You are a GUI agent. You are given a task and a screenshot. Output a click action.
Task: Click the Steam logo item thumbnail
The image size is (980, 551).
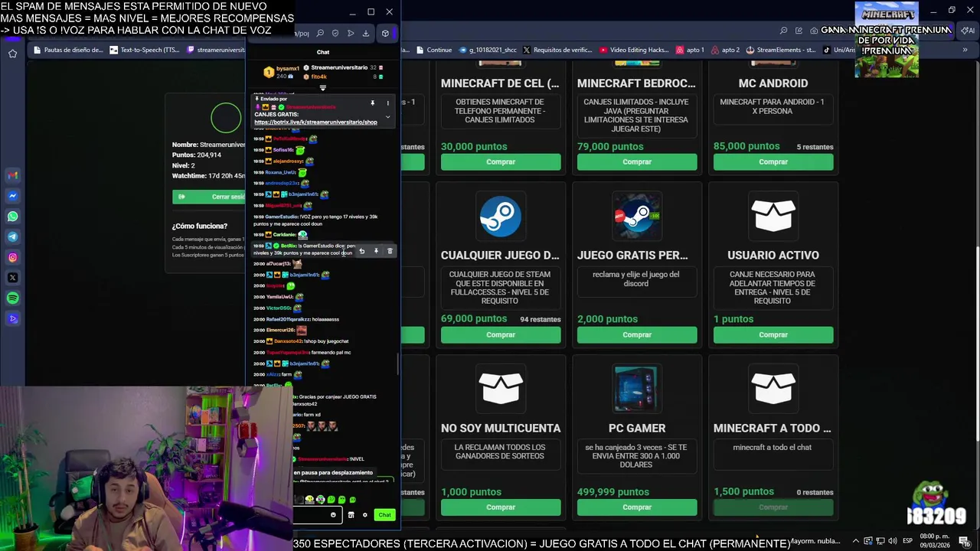point(501,217)
